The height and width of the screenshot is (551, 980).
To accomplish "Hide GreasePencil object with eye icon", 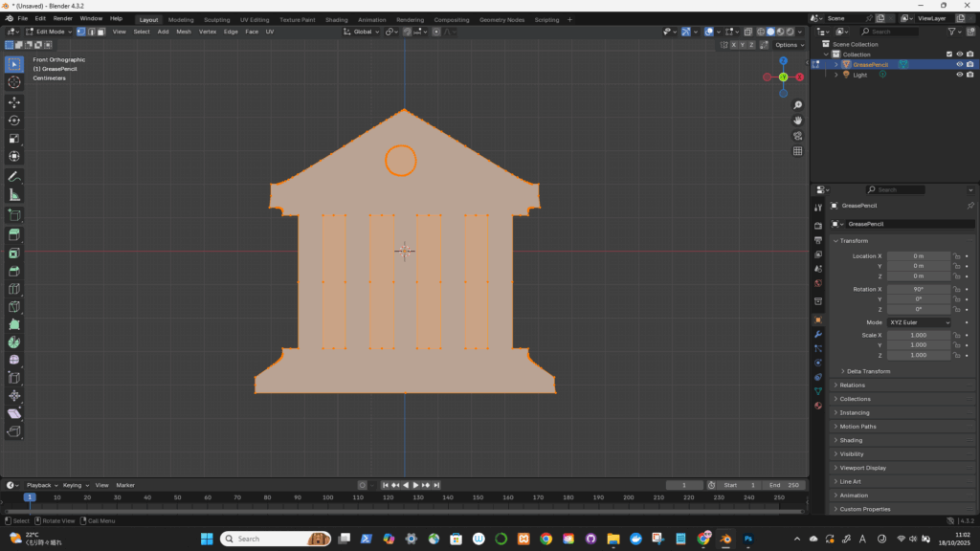I will click(959, 65).
